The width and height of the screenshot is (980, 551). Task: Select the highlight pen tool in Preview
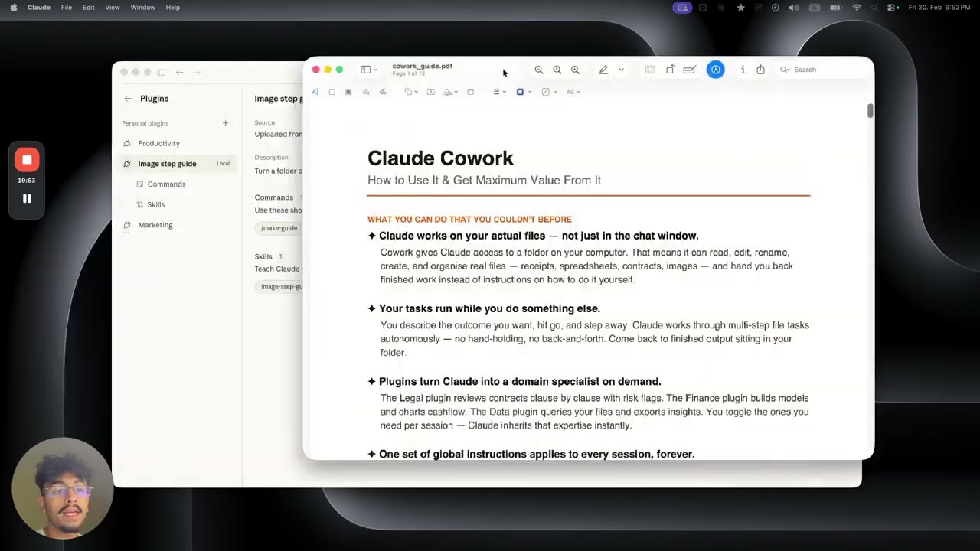tap(603, 70)
